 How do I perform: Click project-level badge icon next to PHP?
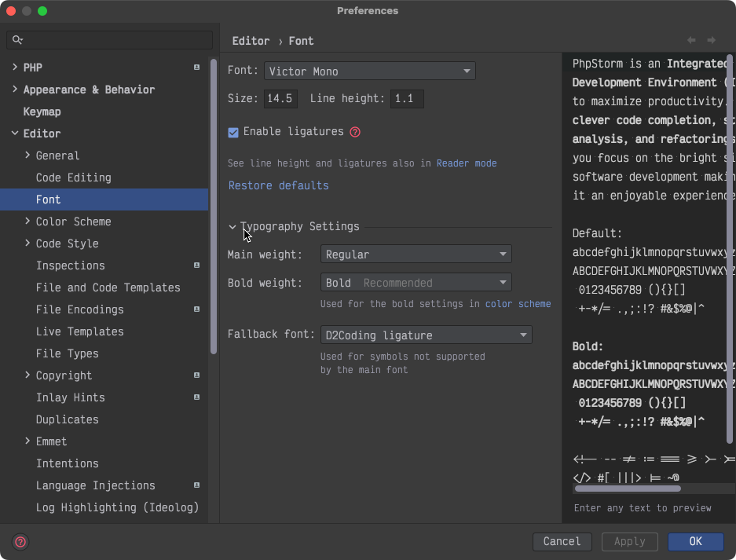[x=196, y=68]
